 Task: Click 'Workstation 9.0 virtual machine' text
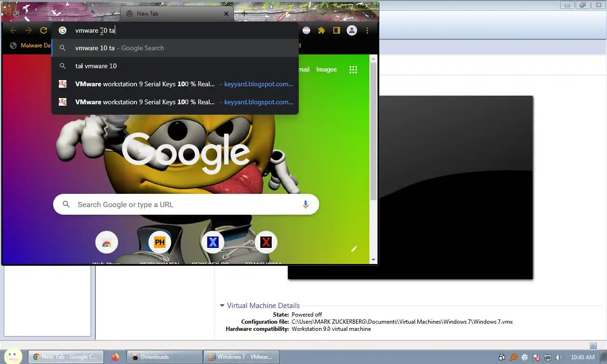pos(331,329)
